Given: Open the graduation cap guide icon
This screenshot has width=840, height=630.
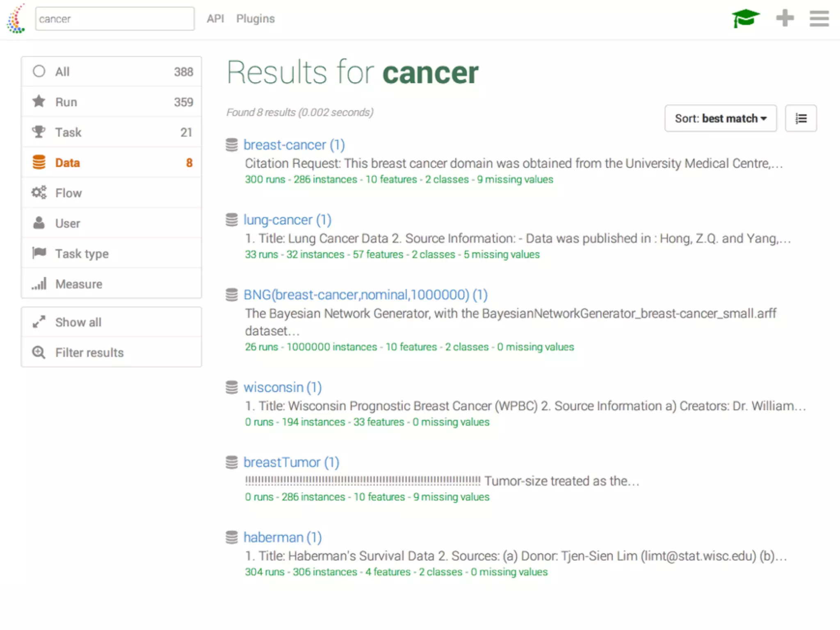Looking at the screenshot, I should click(745, 18).
